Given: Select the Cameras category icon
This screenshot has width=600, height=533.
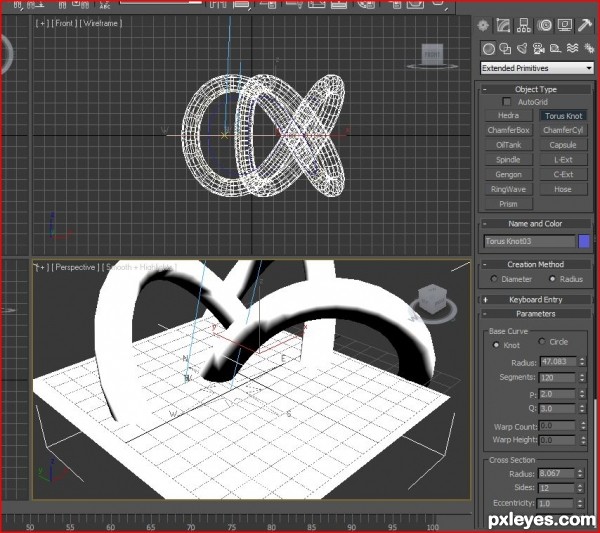Looking at the screenshot, I should tap(538, 49).
